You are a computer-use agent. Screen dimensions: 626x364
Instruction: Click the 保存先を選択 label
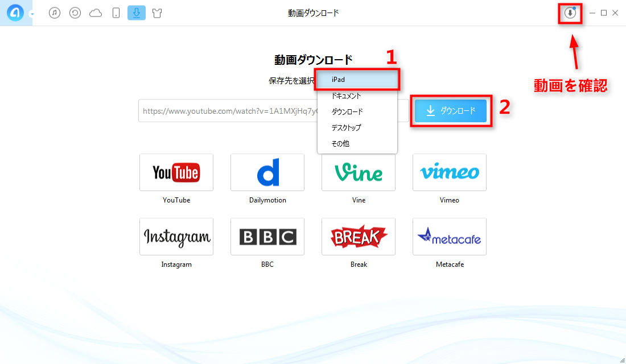pos(291,81)
